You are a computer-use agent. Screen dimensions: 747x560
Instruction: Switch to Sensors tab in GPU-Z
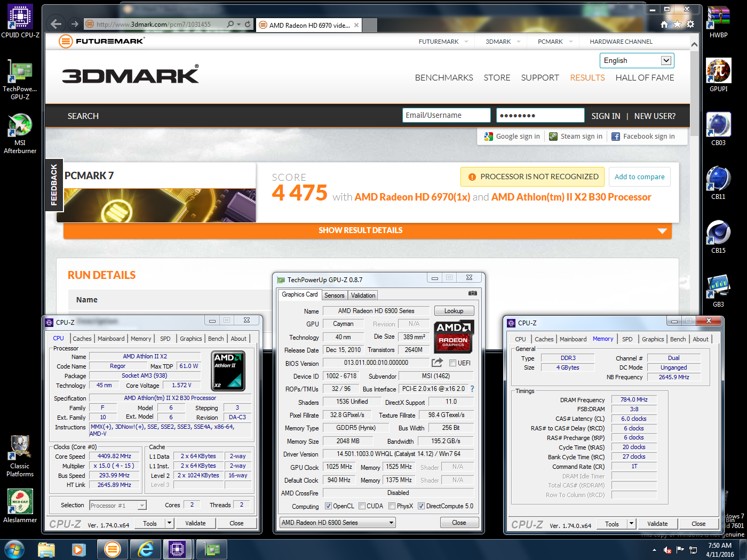[x=335, y=295]
